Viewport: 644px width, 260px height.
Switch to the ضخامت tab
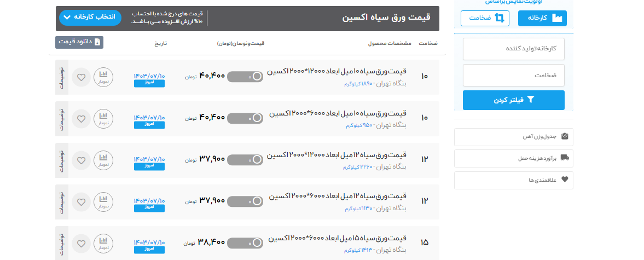click(485, 18)
